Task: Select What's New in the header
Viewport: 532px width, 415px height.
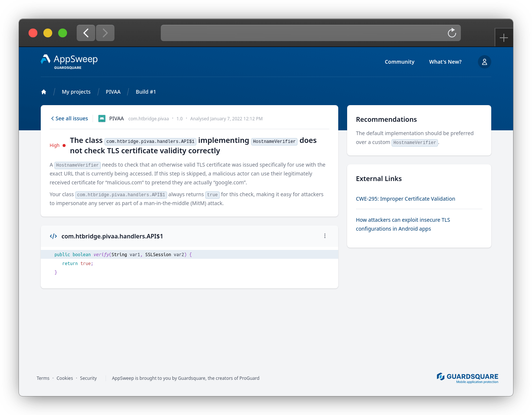Action: 445,61
